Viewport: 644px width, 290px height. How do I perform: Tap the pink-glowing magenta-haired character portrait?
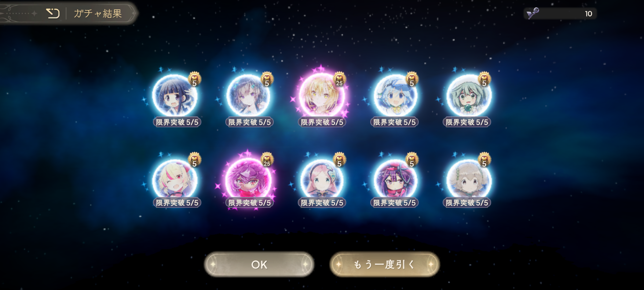tap(248, 180)
